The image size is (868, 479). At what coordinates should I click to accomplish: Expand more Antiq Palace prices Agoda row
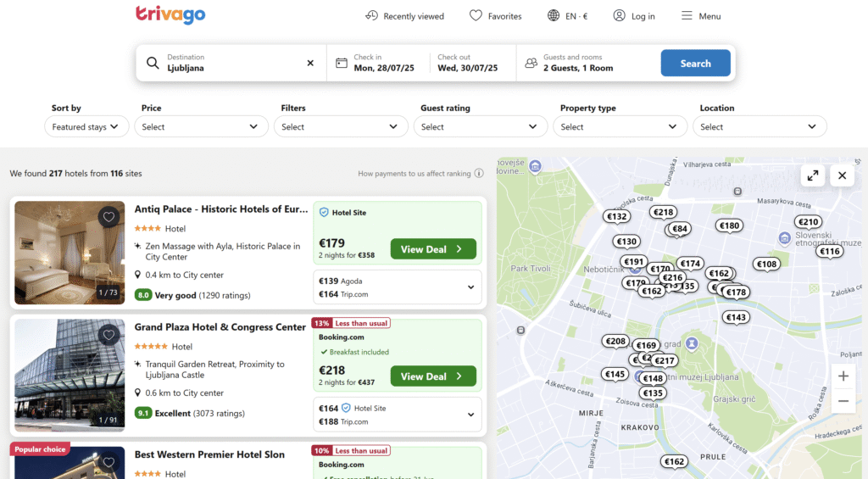[397, 287]
